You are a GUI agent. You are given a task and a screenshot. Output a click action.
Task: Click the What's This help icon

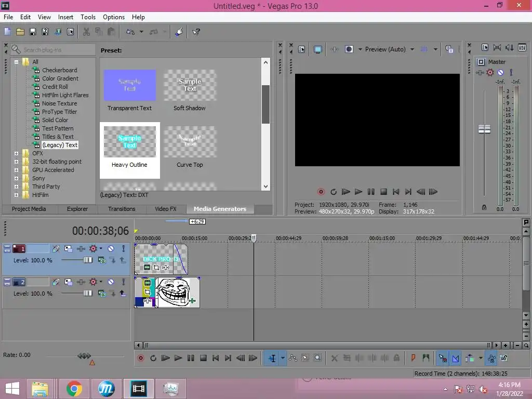pos(196,32)
